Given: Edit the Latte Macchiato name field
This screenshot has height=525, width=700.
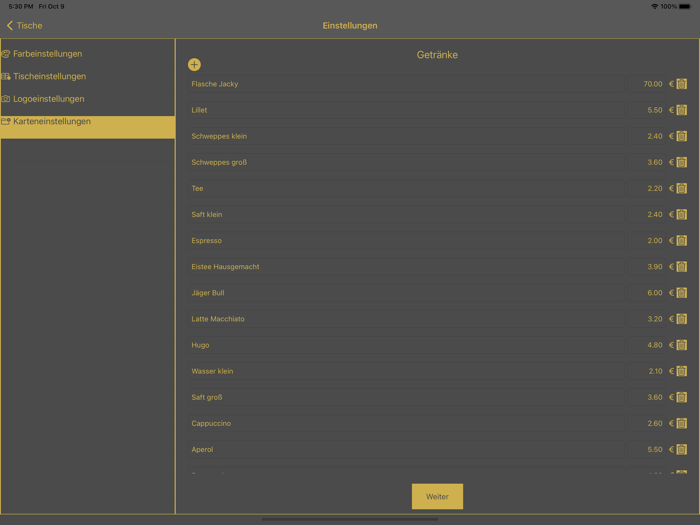Looking at the screenshot, I should (x=406, y=319).
